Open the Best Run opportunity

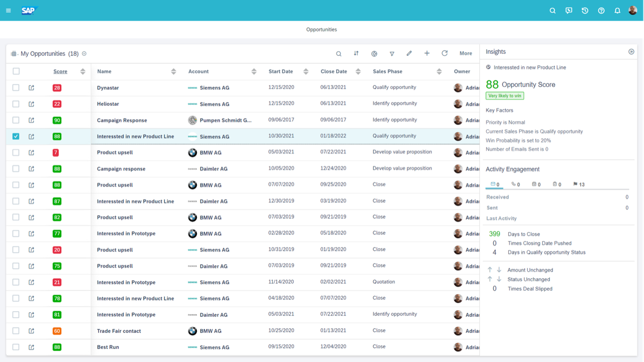[x=108, y=347]
